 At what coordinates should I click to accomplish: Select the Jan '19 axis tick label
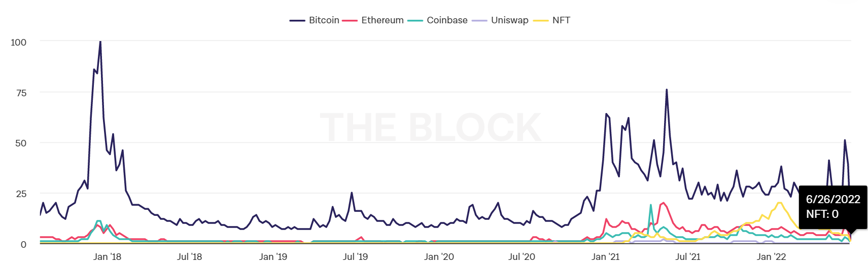273,257
